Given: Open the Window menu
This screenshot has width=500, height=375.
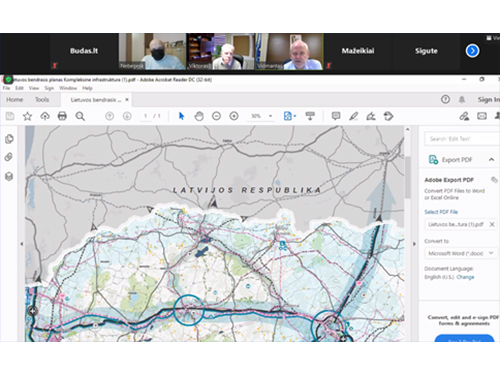Looking at the screenshot, I should [x=68, y=88].
